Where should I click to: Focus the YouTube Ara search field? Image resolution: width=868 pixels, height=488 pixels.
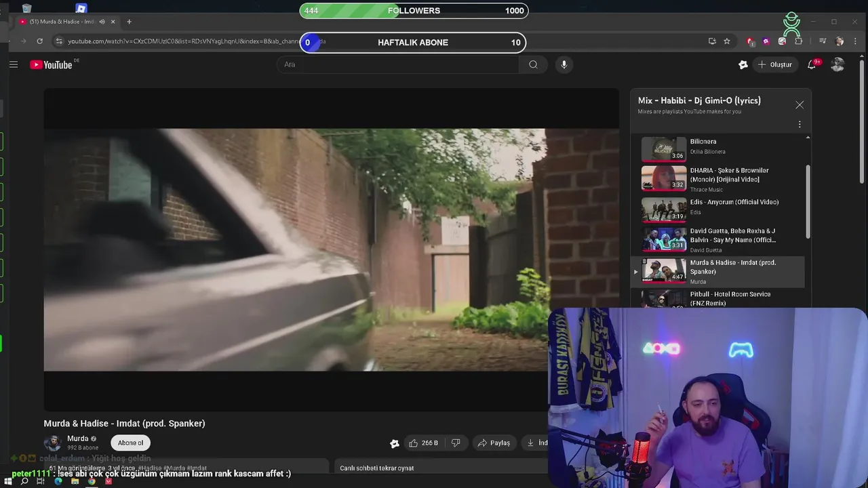[398, 64]
